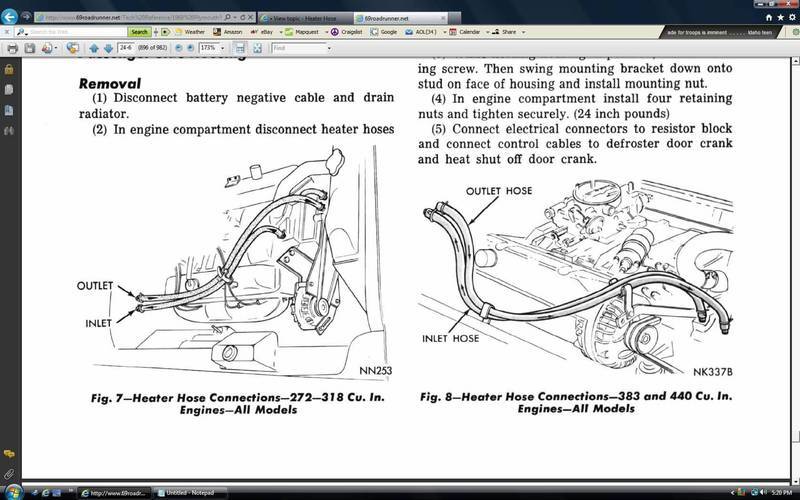Open the attachments paperclip in PDF sidebar
This screenshot has width=800, height=500.
pos(8,472)
